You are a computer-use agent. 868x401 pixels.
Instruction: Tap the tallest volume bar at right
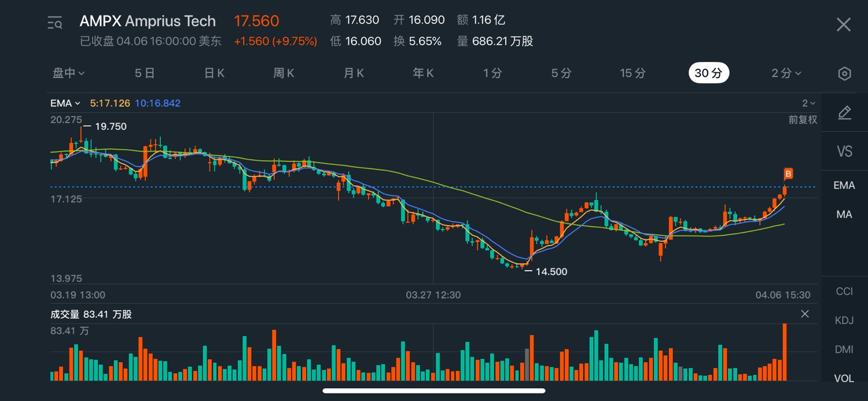coord(785,352)
